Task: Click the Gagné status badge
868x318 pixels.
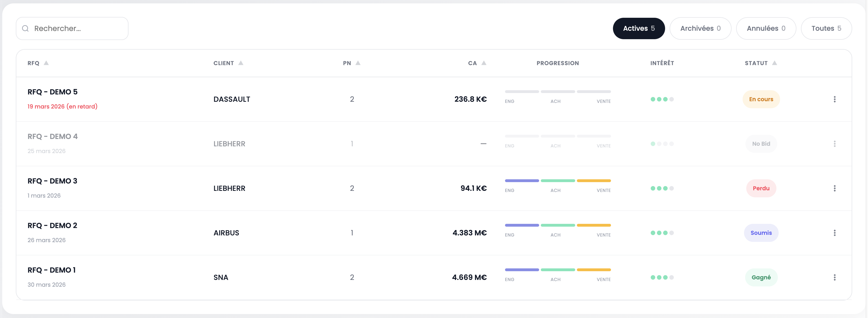Action: tap(761, 277)
